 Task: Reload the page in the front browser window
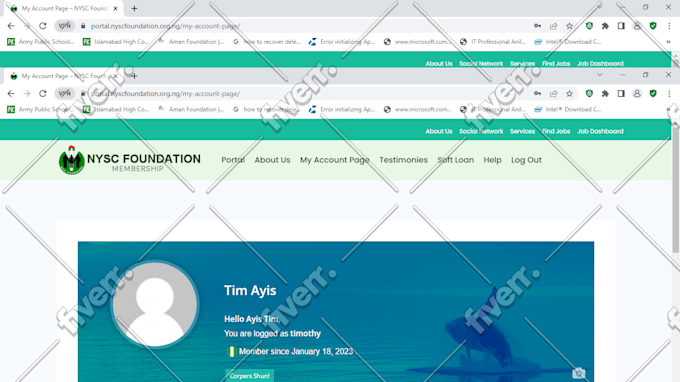click(42, 94)
